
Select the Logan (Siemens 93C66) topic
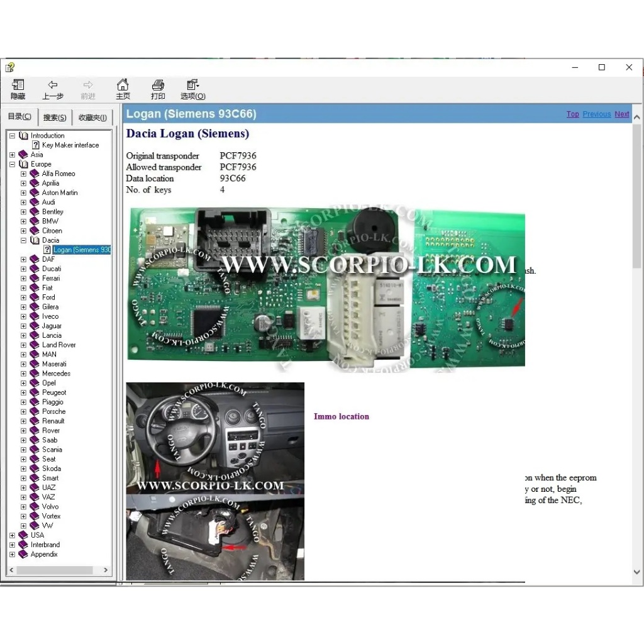click(82, 250)
